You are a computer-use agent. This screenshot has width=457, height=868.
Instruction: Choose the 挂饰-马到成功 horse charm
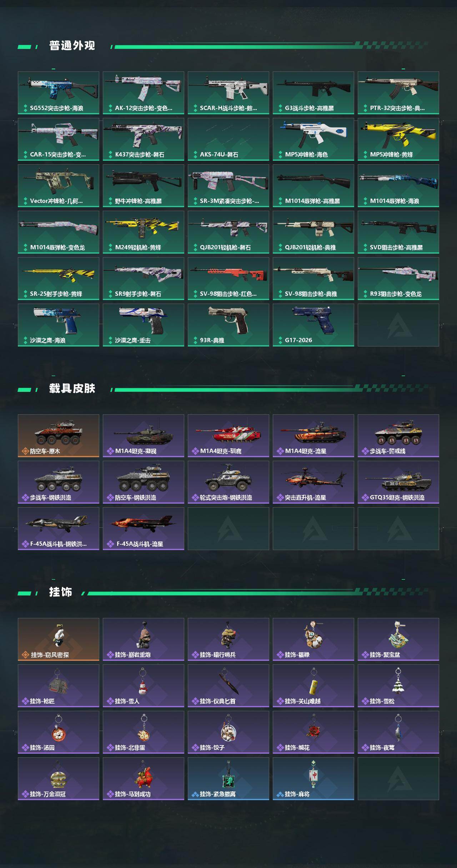(144, 779)
